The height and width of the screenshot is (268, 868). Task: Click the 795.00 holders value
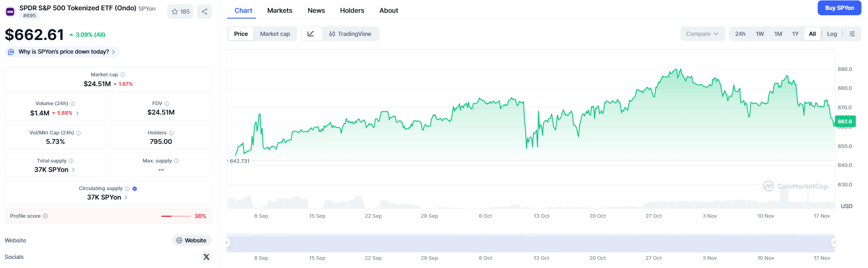tap(161, 141)
